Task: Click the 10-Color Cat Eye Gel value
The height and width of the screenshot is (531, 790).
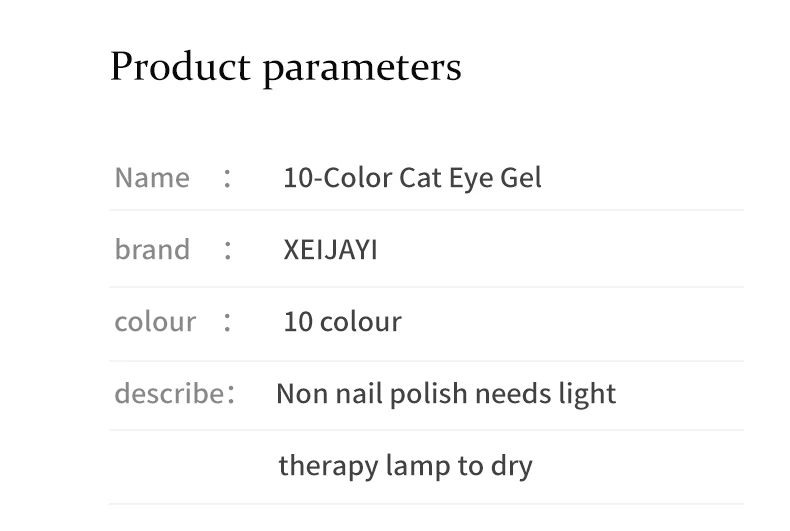Action: click(413, 178)
